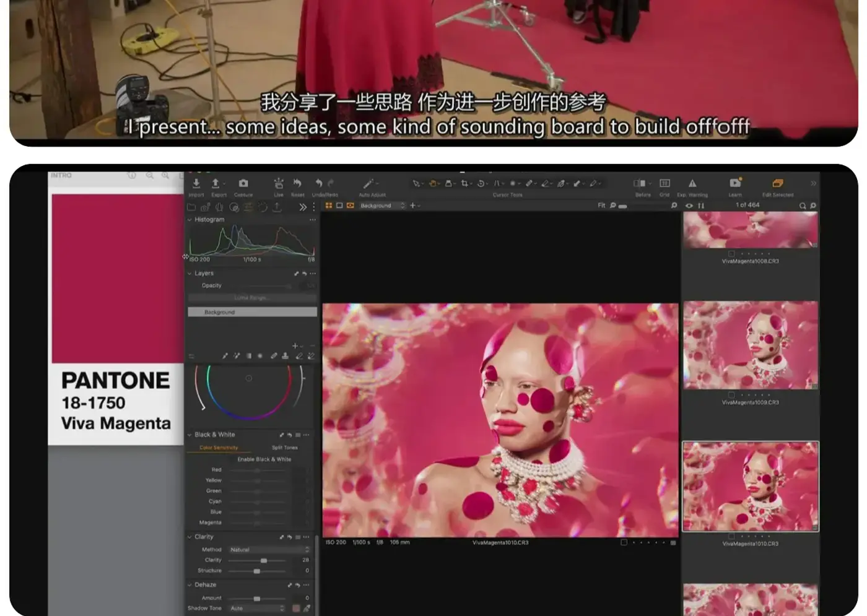Image resolution: width=867 pixels, height=616 pixels.
Task: Click the Export icon
Action: 216,183
